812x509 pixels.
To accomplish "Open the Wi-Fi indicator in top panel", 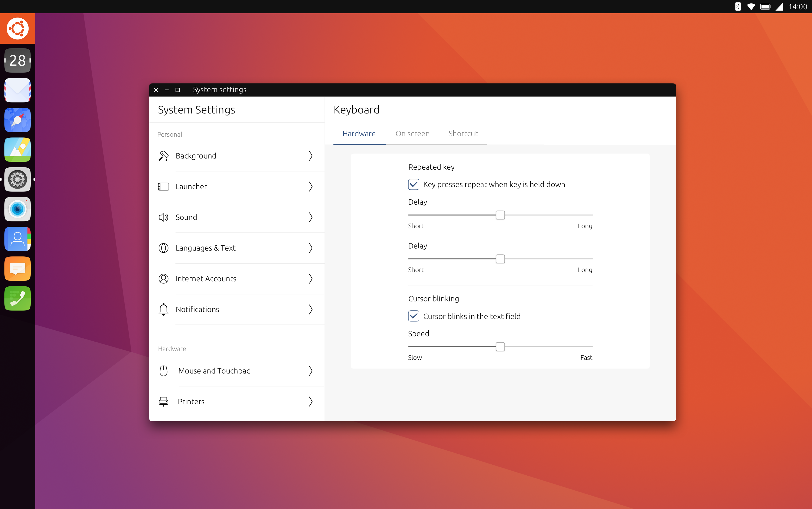I will click(751, 7).
